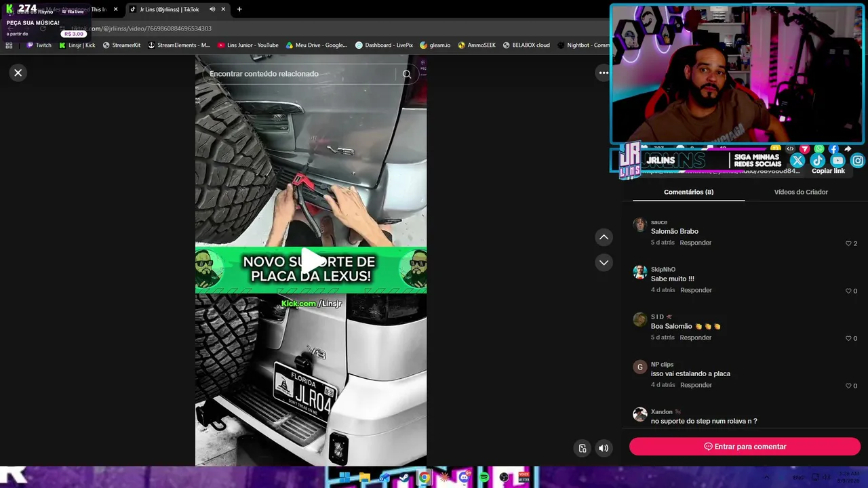The image size is (868, 488).
Task: Switch to the Comentários (8) tab
Action: (x=688, y=192)
